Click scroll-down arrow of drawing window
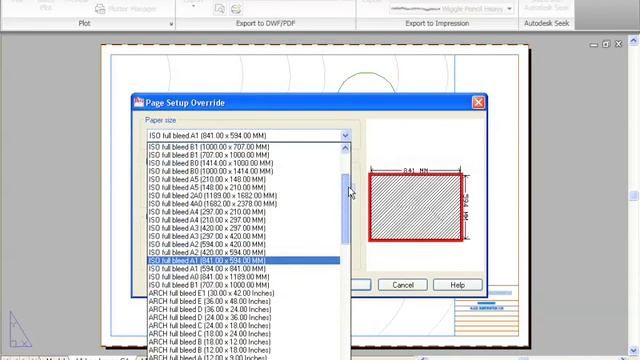The height and width of the screenshot is (360, 640). point(633,350)
